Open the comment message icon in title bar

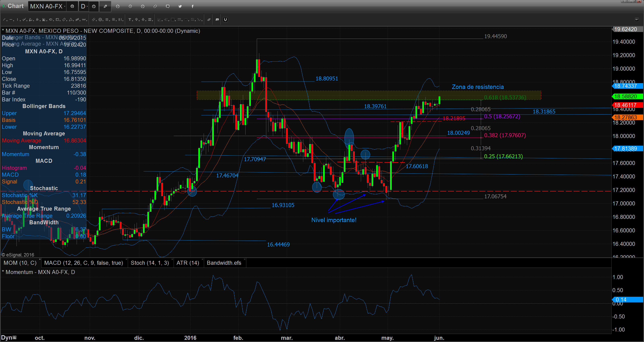click(168, 6)
